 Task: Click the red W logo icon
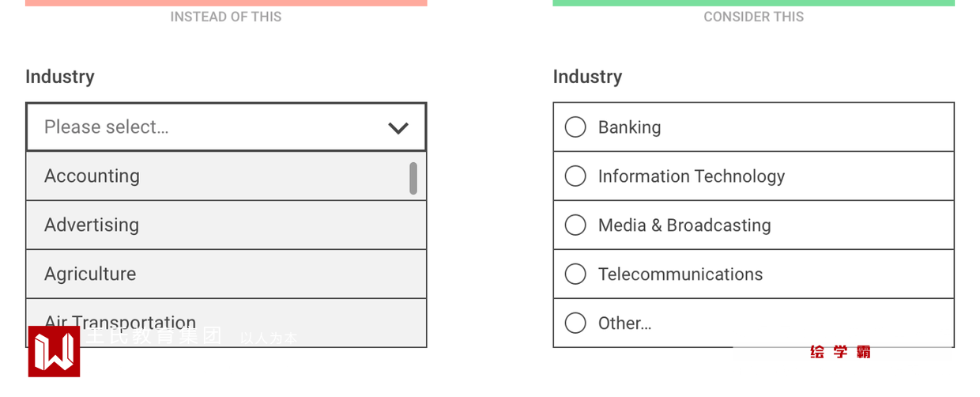click(x=54, y=351)
